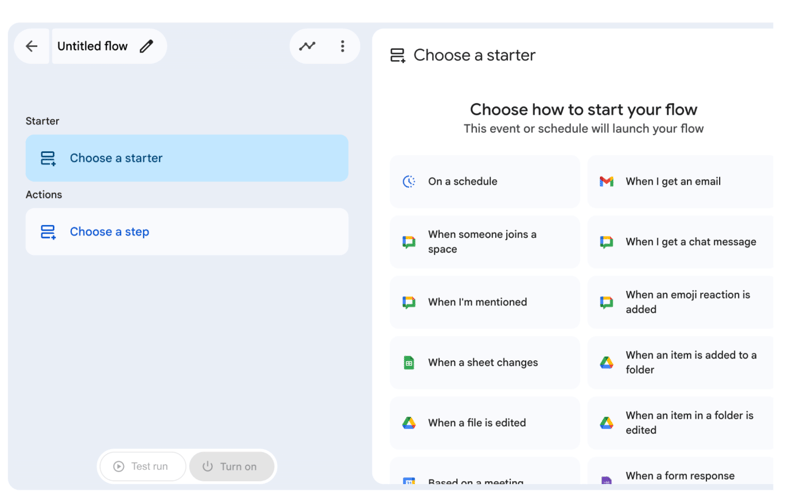Click Chat icon beside When I'm mentioned
This screenshot has width=800, height=503.
click(409, 302)
